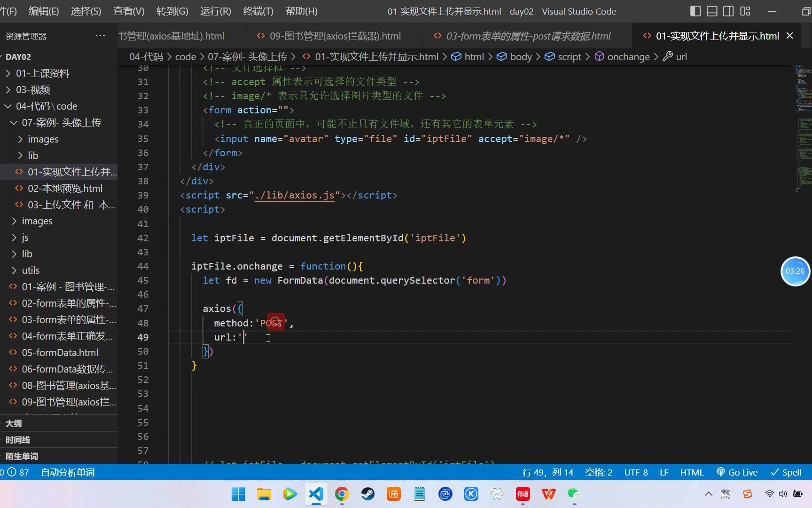
Task: Open 05-formData.html file
Action: click(x=60, y=353)
